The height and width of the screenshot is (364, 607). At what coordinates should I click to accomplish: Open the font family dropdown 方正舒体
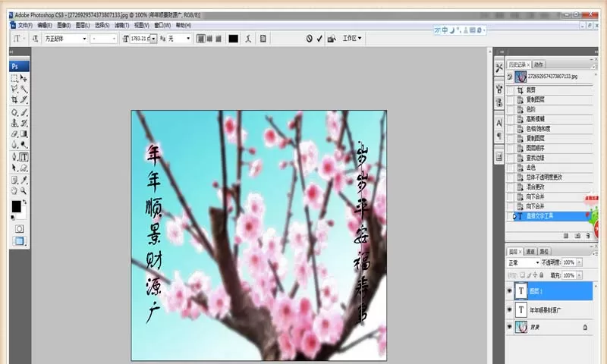click(65, 39)
